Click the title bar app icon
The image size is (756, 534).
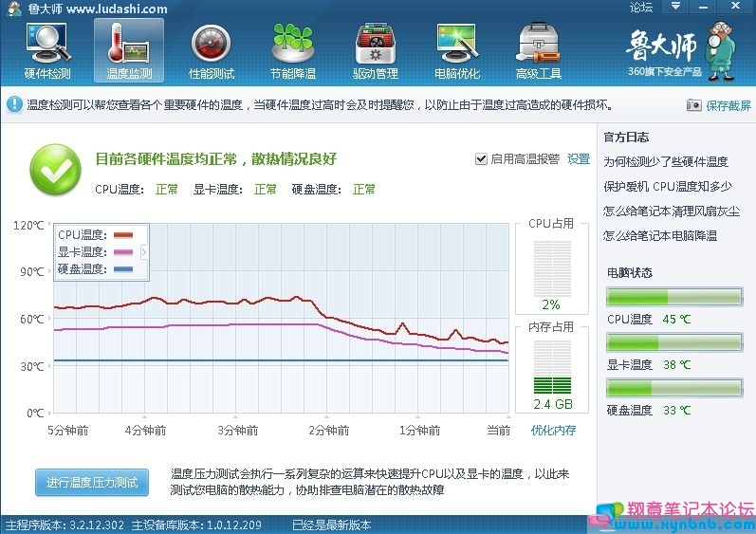coord(14,9)
